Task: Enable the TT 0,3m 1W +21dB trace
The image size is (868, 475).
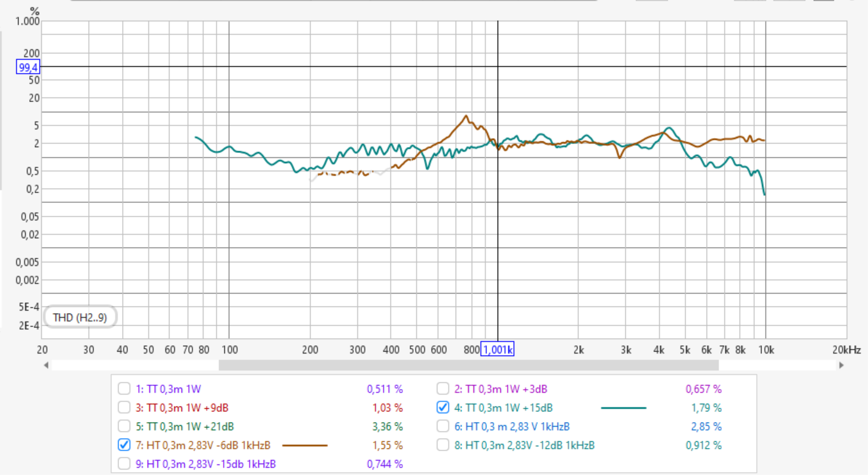Action: (x=124, y=426)
